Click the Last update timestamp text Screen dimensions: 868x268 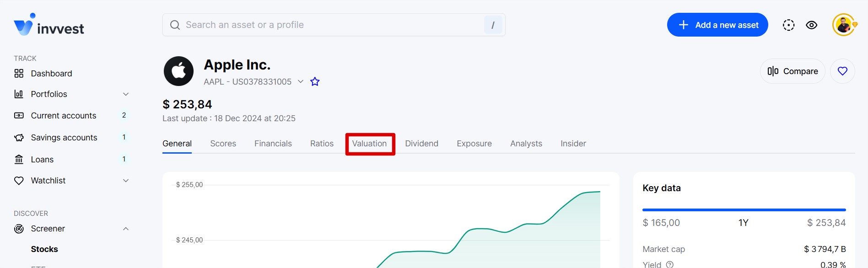pos(229,118)
